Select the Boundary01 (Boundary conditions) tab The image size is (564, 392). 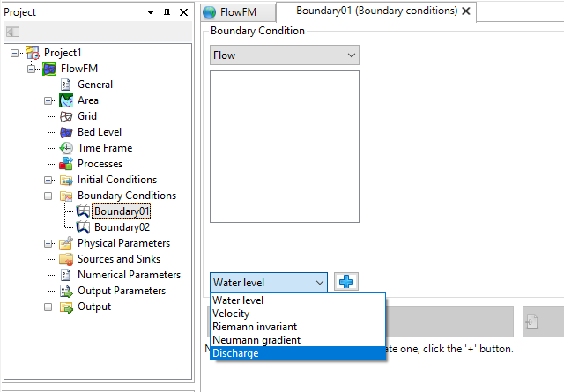376,11
